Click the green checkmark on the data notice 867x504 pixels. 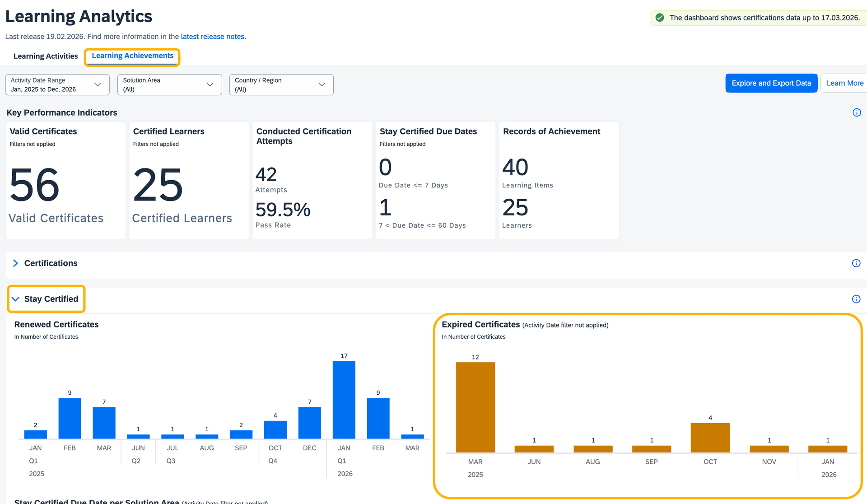coord(661,18)
